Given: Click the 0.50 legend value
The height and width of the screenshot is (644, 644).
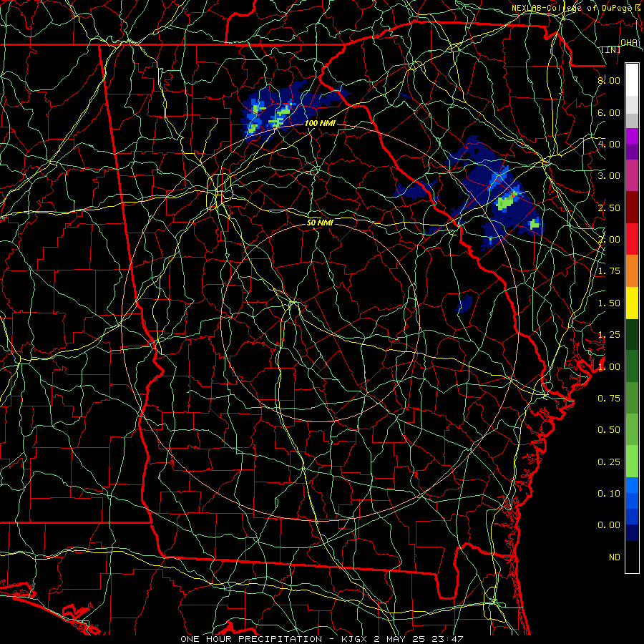Looking at the screenshot, I should [x=609, y=430].
